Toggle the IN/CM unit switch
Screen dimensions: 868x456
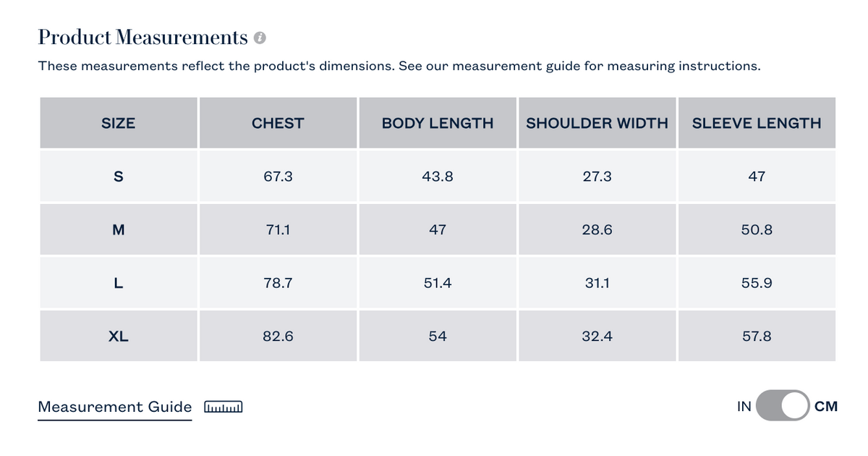pos(783,406)
